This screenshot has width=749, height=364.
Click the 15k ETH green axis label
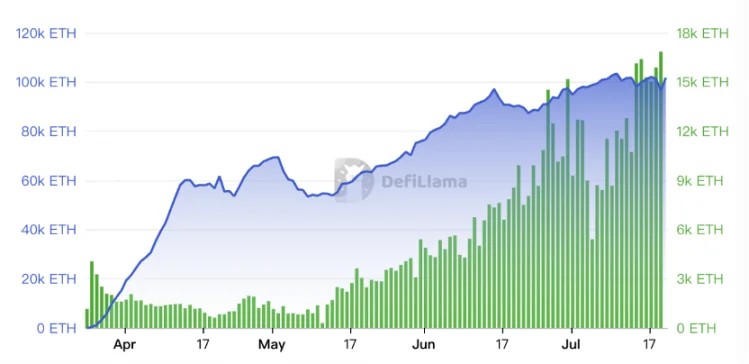click(702, 82)
